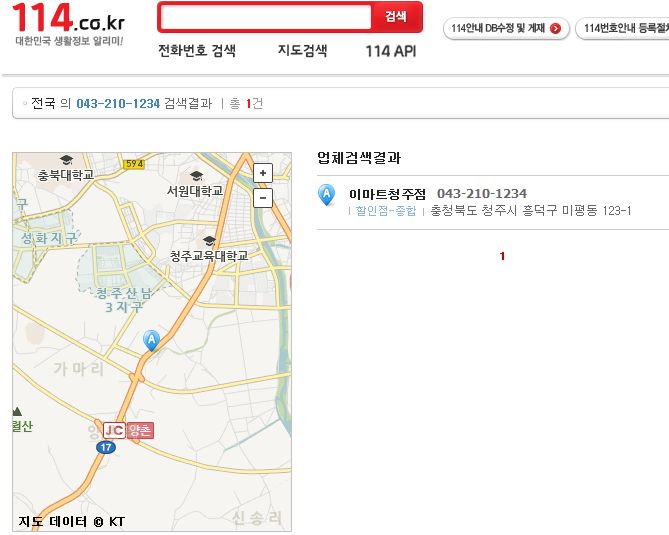Viewport: 669px width, 535px height.
Task: Open the 114 API tab
Action: (390, 51)
